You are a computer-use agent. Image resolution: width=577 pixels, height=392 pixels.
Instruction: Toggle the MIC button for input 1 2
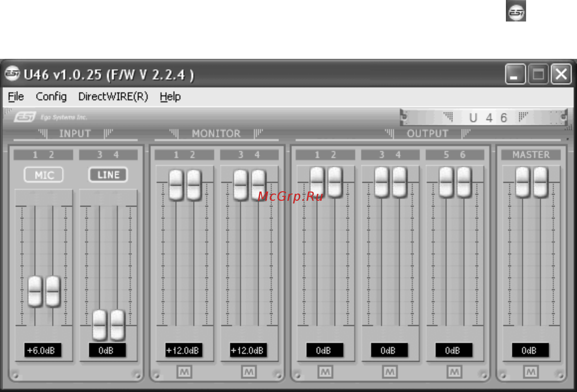[x=44, y=175]
